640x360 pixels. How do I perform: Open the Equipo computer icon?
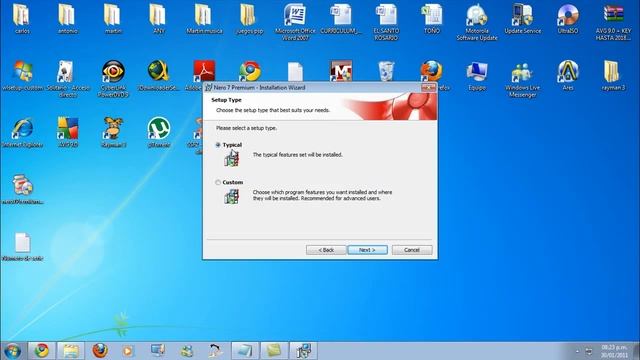(x=477, y=76)
